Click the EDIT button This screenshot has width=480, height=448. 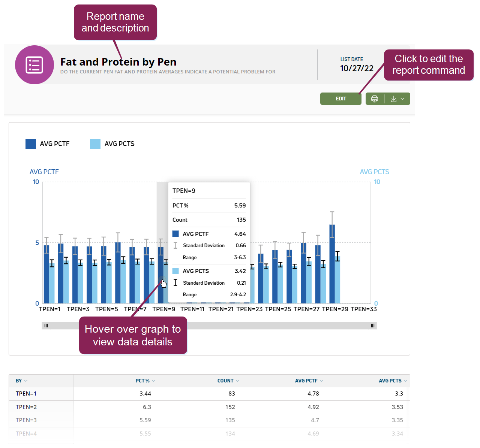point(340,99)
